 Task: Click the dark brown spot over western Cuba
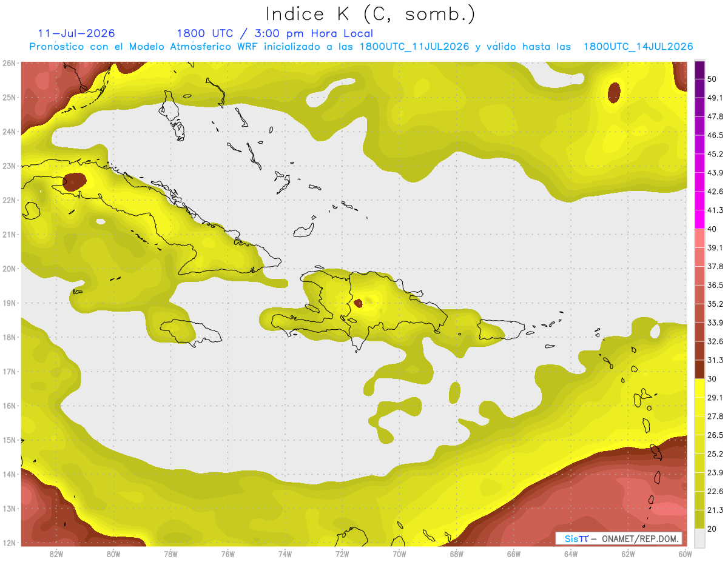tap(75, 182)
